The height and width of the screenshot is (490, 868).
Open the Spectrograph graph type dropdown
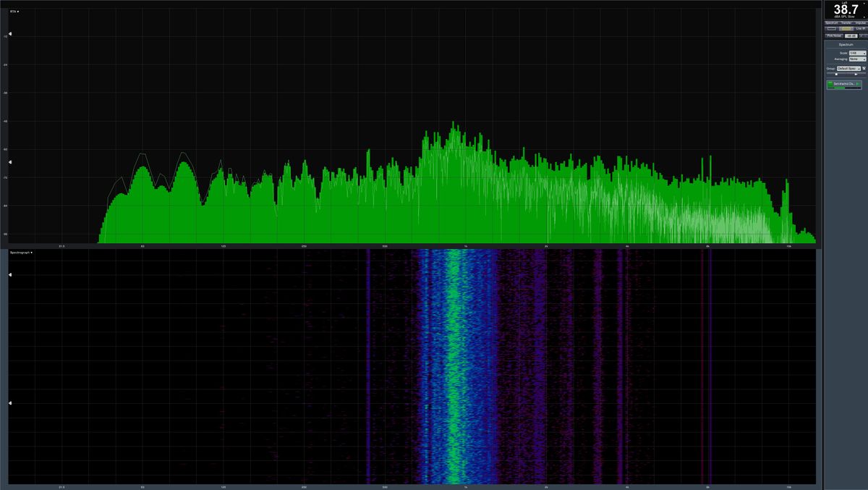(x=21, y=253)
